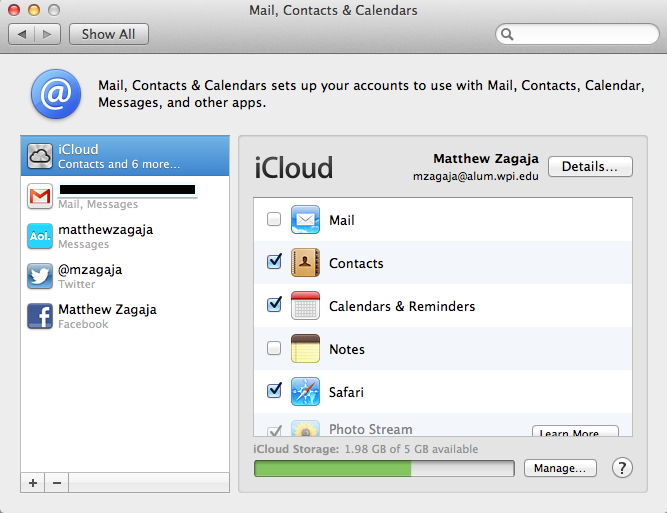667x513 pixels.
Task: Click the Mail app envelope icon
Action: click(305, 219)
